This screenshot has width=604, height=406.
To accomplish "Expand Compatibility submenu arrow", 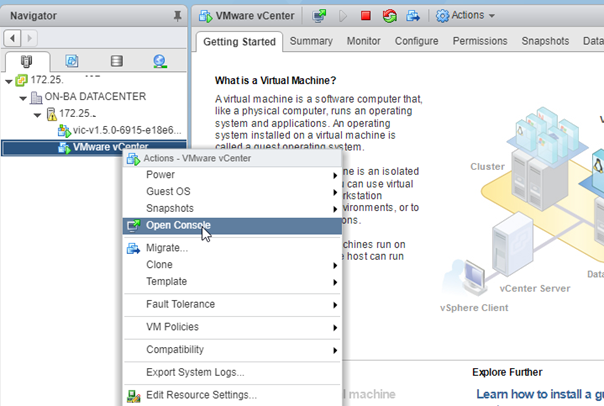I will point(335,351).
